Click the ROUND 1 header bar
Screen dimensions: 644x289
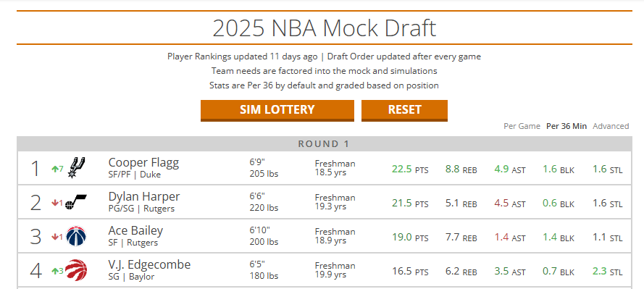[324, 143]
